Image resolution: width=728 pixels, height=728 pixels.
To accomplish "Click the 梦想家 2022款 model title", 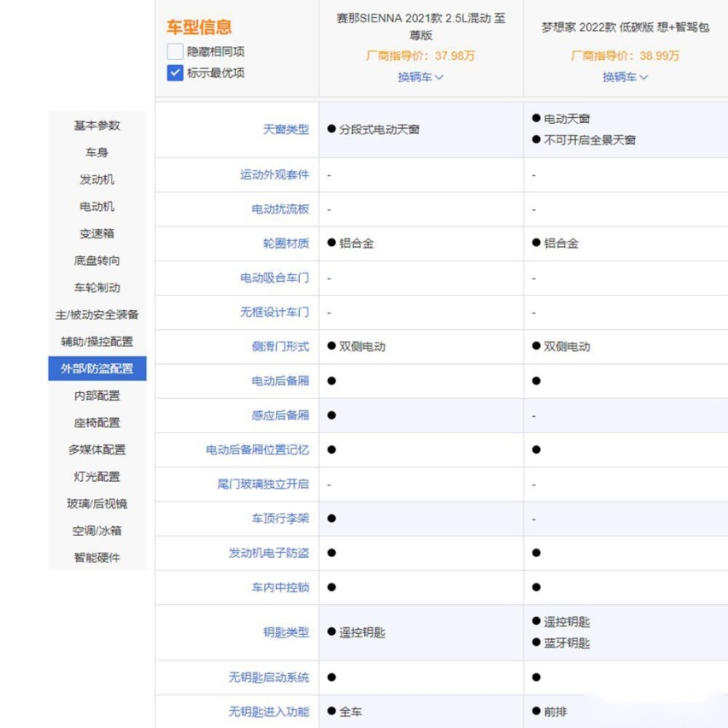I will click(625, 27).
